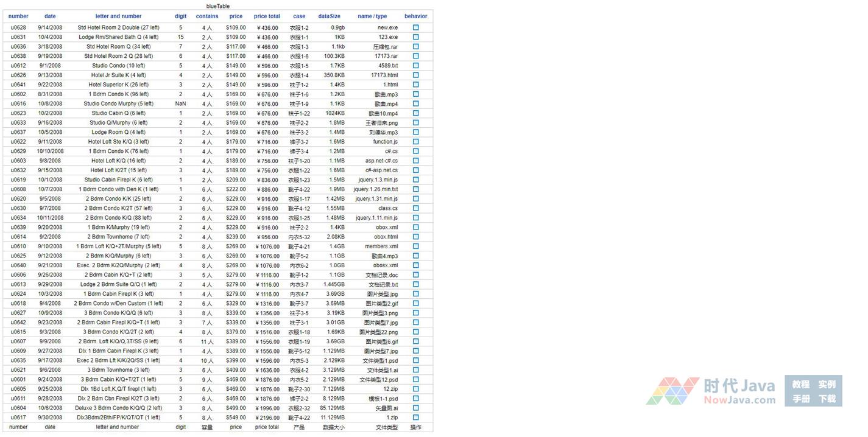The height and width of the screenshot is (437, 868).
Task: Open the 下载 link in the watermark
Action: tap(827, 399)
